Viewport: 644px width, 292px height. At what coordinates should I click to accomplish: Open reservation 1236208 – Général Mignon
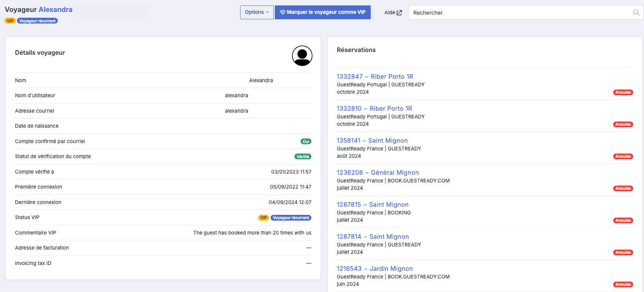(378, 172)
